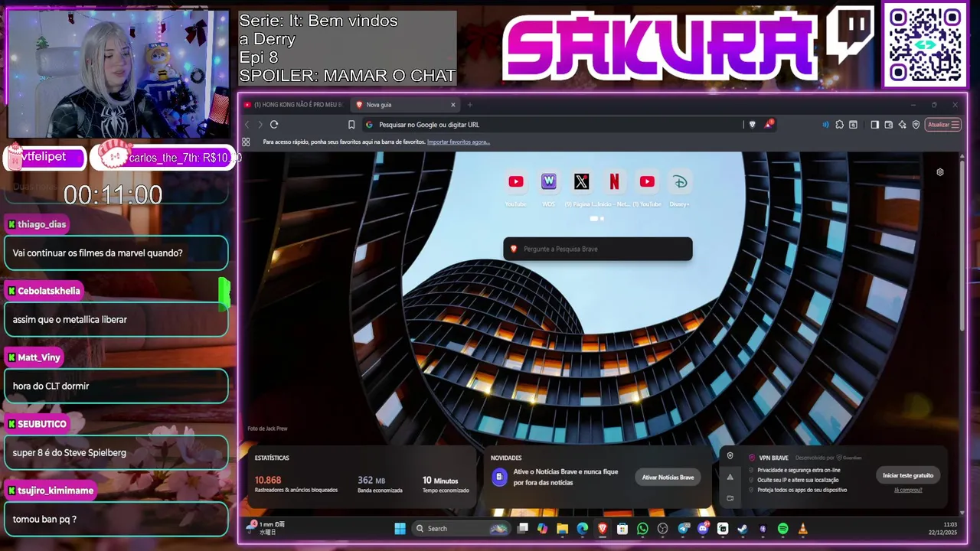Click the bookmark icon beside the address bar

click(x=351, y=125)
